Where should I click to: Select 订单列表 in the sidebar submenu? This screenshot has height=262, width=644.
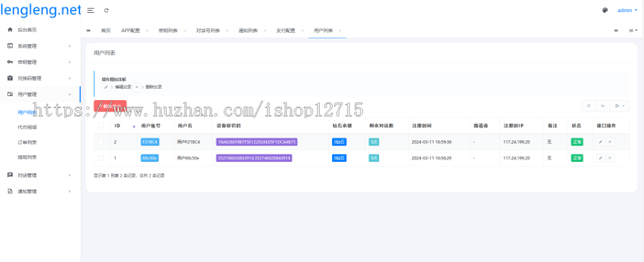point(27,142)
